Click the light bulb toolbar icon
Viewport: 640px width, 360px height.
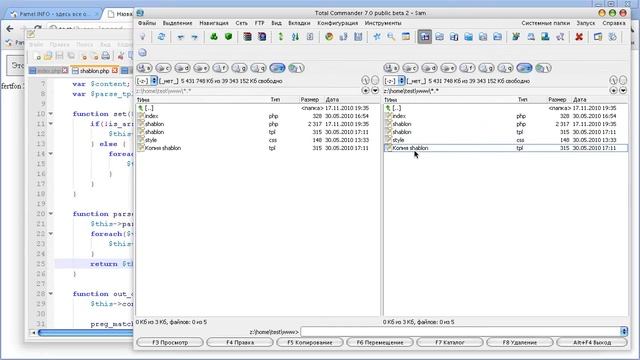(x=142, y=37)
